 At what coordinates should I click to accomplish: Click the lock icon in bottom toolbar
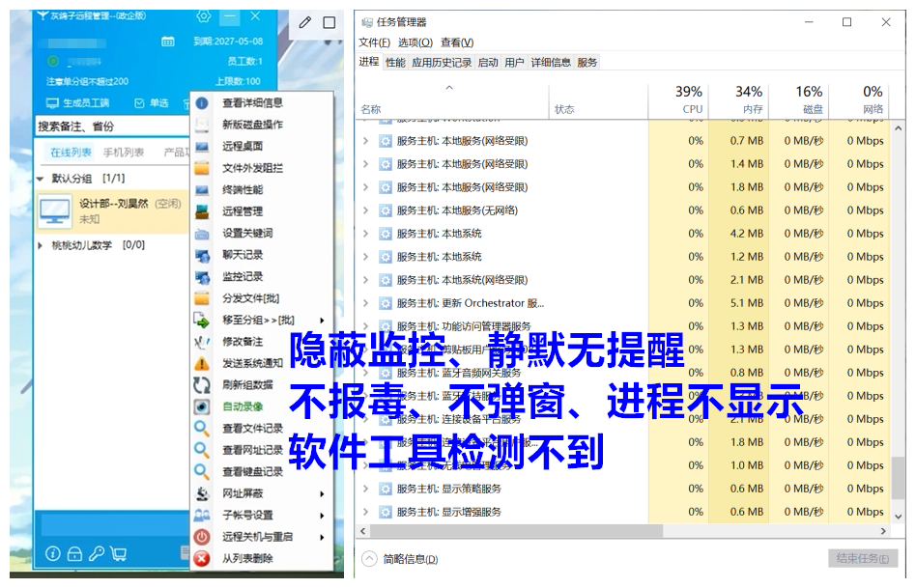pyautogui.click(x=74, y=553)
